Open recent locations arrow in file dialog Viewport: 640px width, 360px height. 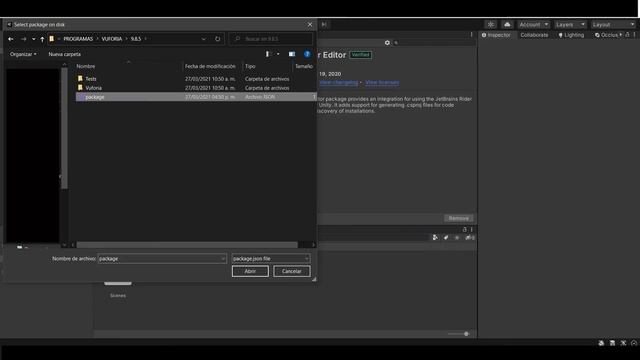coord(33,39)
